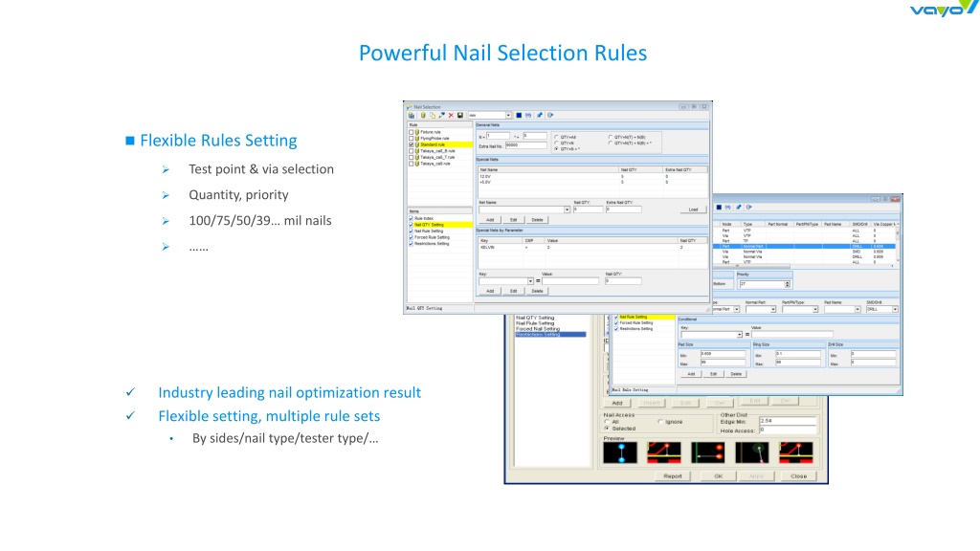Click Add button under Special Nets
Screen dimensions: 980x551
(490, 221)
